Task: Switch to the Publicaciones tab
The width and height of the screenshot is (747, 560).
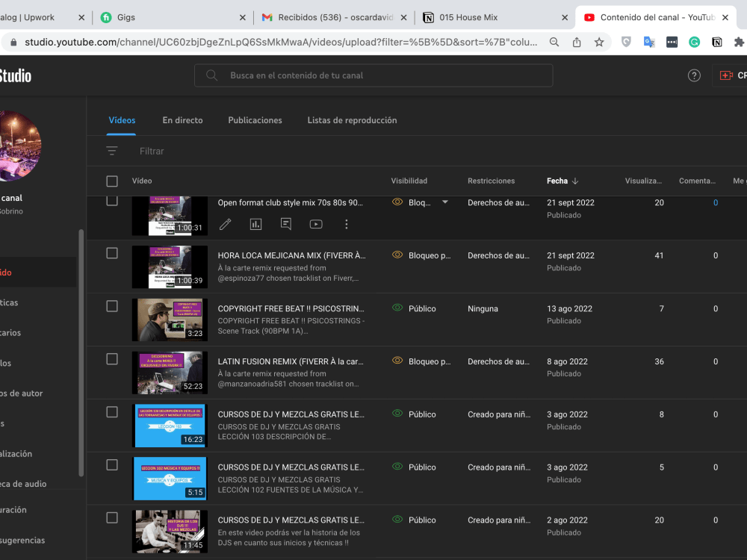Action: [255, 120]
